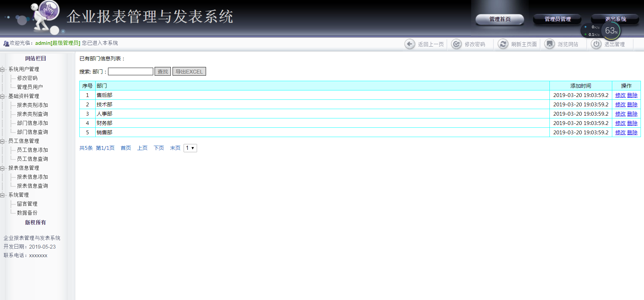Open 部门信息添加 in the sidebar

coord(32,123)
